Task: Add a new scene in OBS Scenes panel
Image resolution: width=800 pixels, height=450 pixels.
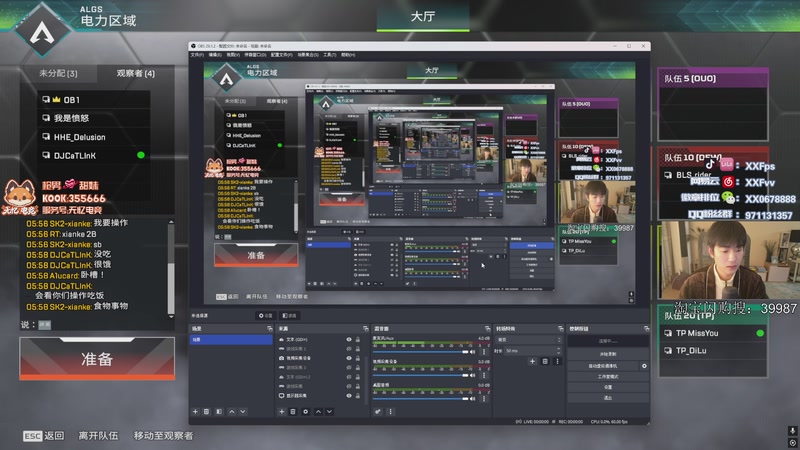Action: pyautogui.click(x=195, y=411)
